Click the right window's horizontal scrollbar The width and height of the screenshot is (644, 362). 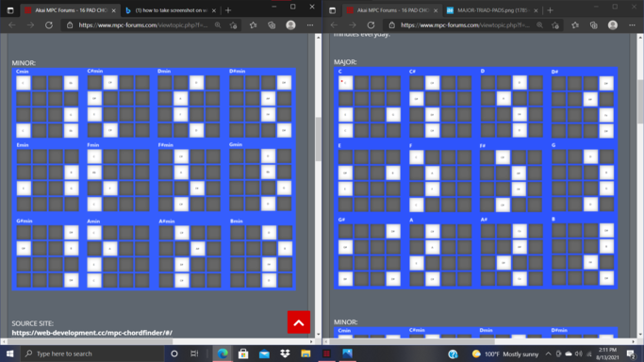click(x=411, y=341)
